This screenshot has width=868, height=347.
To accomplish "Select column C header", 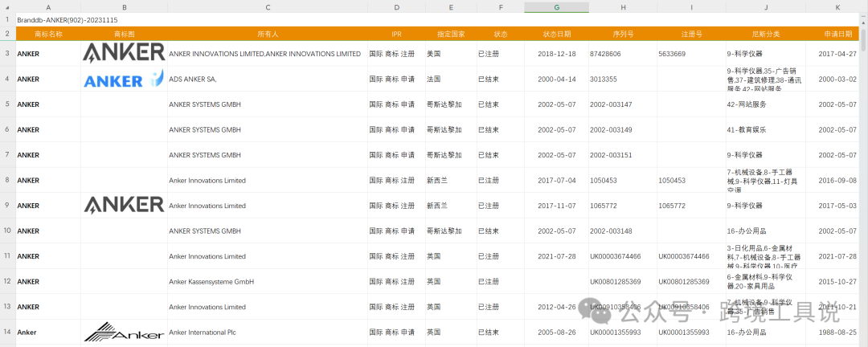I will pos(268,7).
